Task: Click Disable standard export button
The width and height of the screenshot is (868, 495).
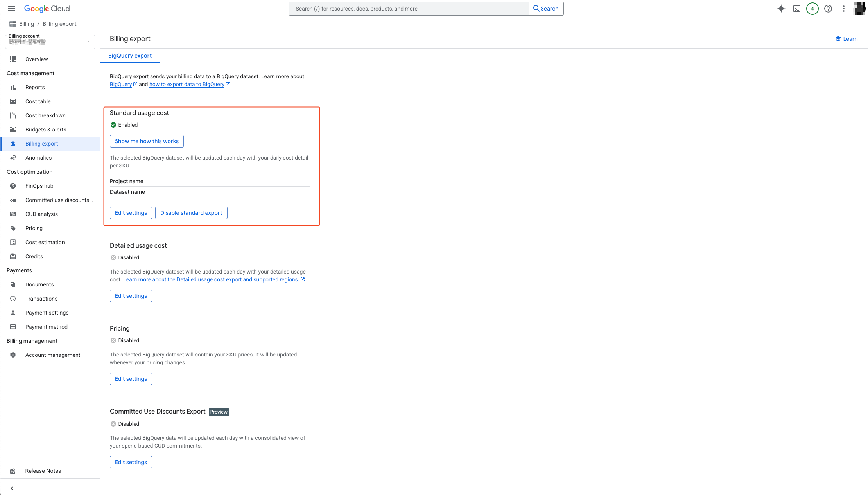Action: 191,213
